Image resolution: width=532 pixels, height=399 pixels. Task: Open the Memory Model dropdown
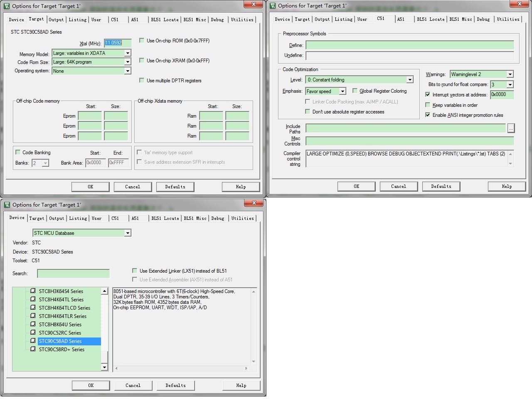coord(128,53)
